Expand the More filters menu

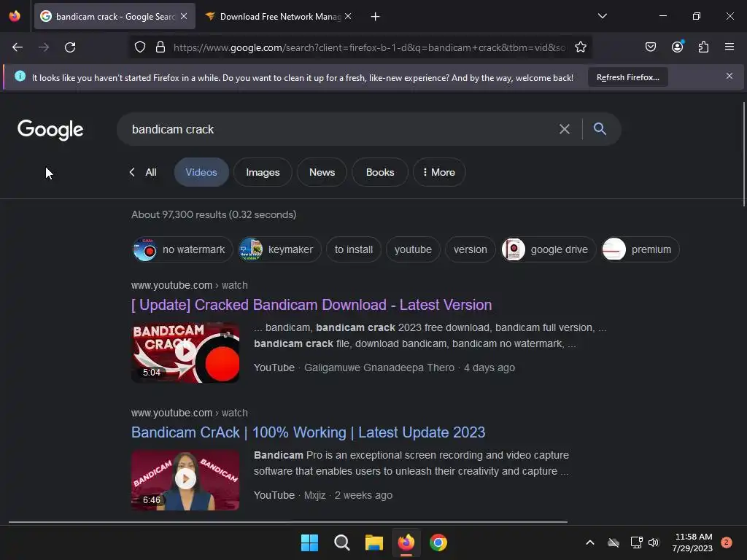click(439, 172)
